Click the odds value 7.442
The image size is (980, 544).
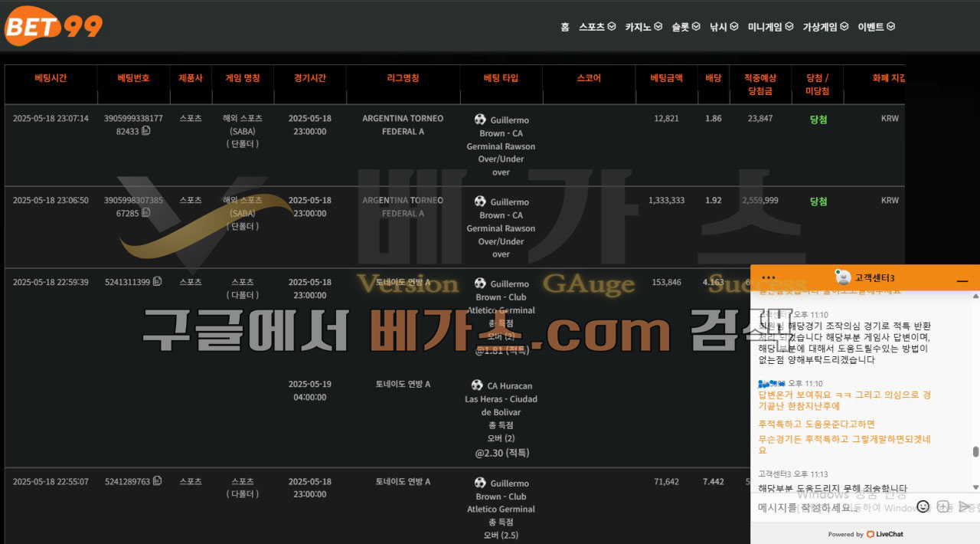(714, 481)
